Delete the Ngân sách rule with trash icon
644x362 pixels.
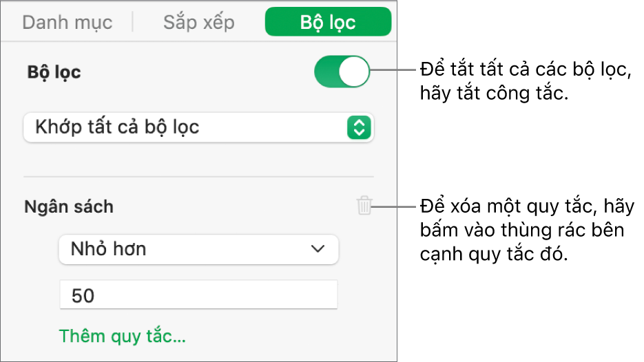click(x=364, y=206)
